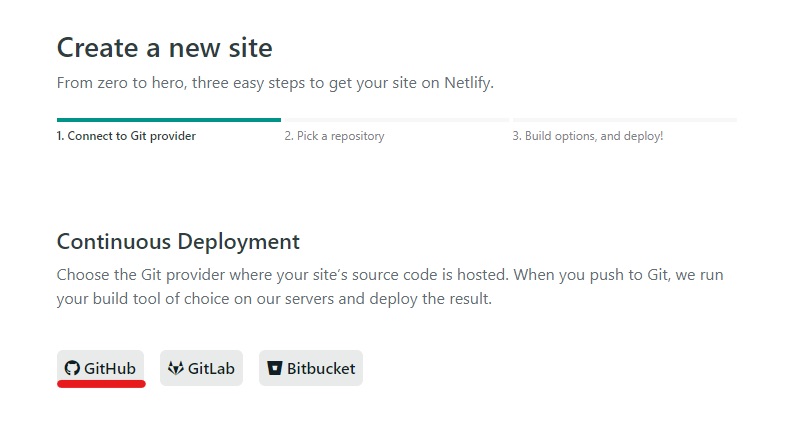The height and width of the screenshot is (436, 787).
Task: Click the 'From zero to hero' subtitle text
Action: point(275,83)
